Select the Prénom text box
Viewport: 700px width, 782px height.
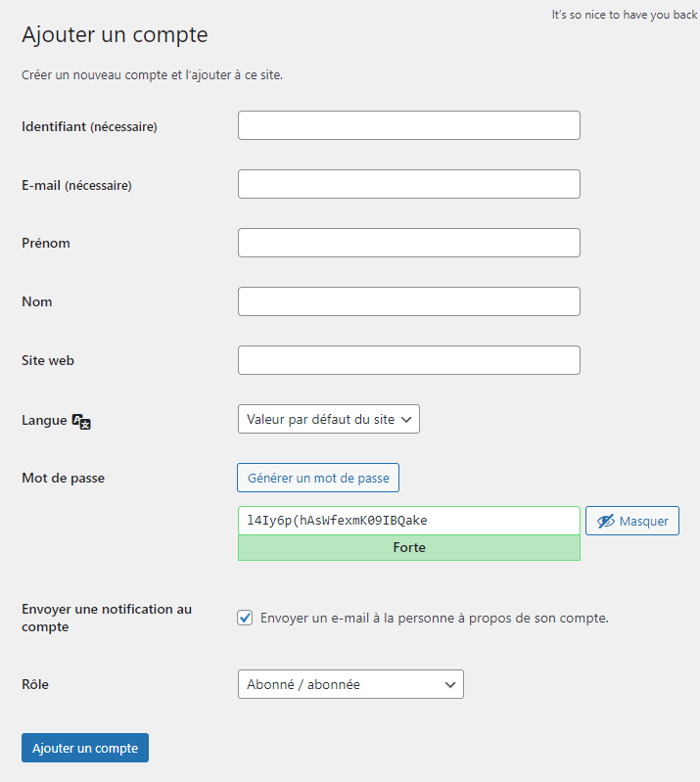pyautogui.click(x=408, y=243)
